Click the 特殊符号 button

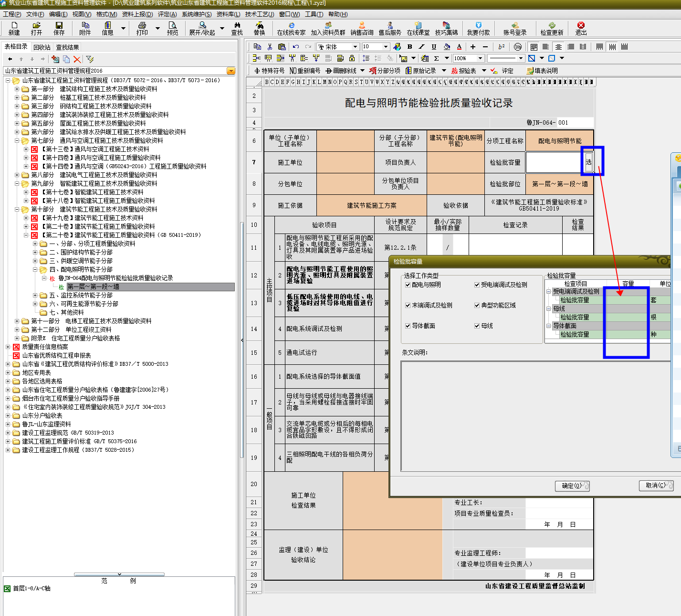point(270,71)
